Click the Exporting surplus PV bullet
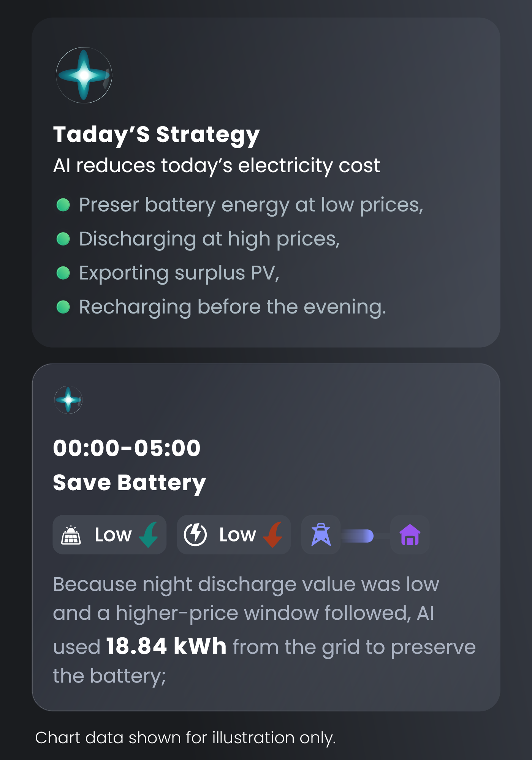This screenshot has height=760, width=532. pyautogui.click(x=168, y=273)
